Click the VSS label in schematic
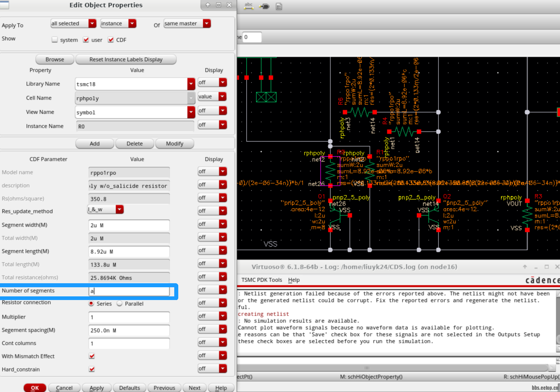 270,244
